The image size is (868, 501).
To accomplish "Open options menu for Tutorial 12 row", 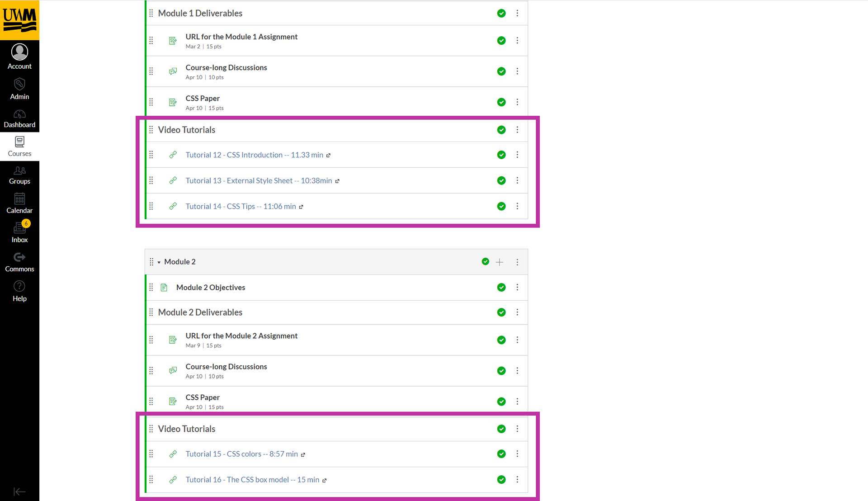I will [517, 155].
